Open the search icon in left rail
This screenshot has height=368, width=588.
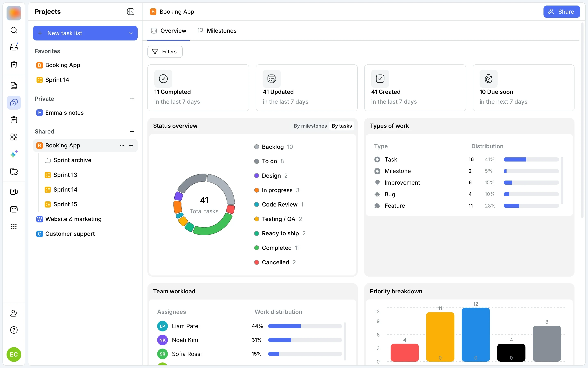[14, 30]
